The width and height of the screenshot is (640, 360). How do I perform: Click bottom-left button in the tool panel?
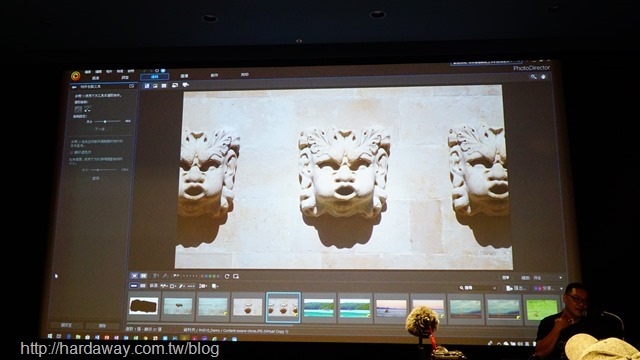(66, 325)
